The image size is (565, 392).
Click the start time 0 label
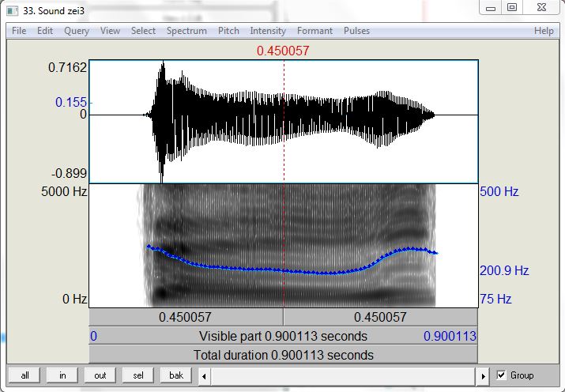[93, 336]
